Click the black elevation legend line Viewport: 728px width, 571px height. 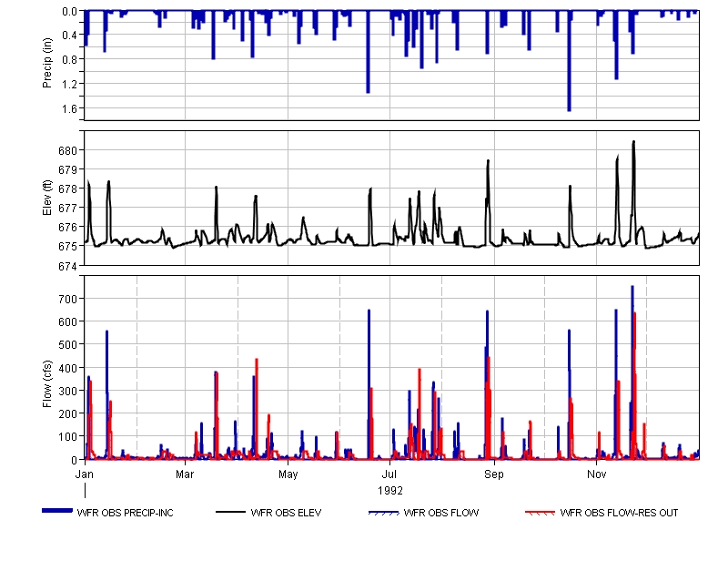click(x=231, y=512)
